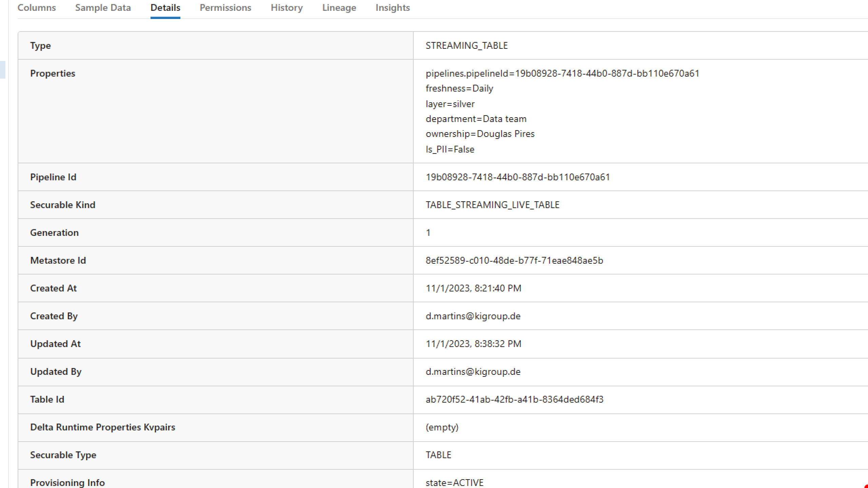
Task: Click the Securable Type row label
Action: click(x=63, y=455)
